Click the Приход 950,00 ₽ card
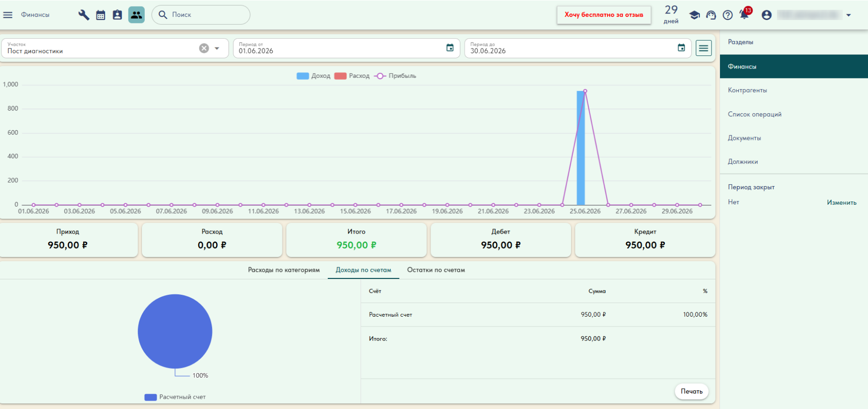 68,240
